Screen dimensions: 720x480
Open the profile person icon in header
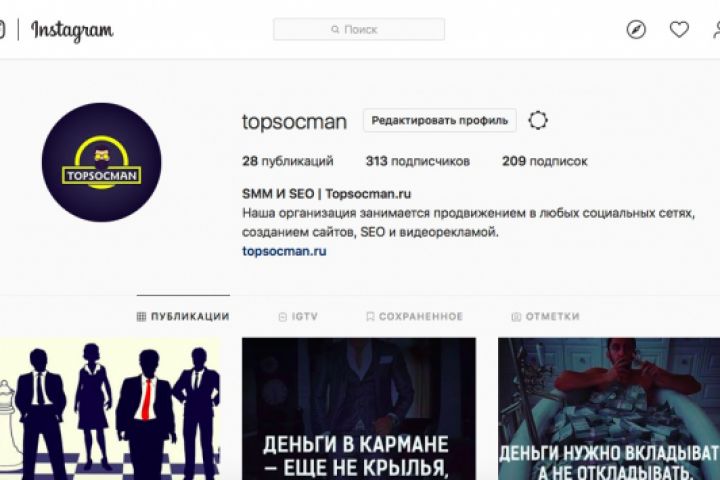pos(716,29)
